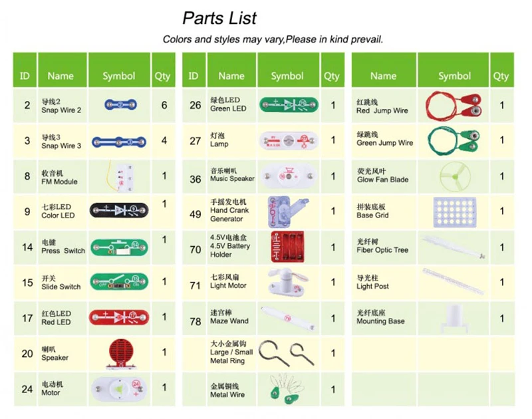This screenshot has width=532, height=419.
Task: Select the Slide Switch component symbol
Action: point(119,281)
